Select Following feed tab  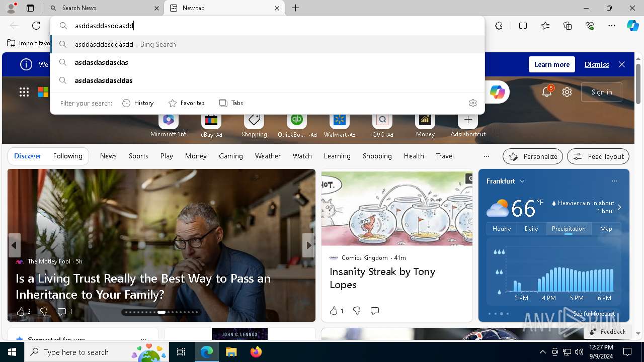coord(68,156)
